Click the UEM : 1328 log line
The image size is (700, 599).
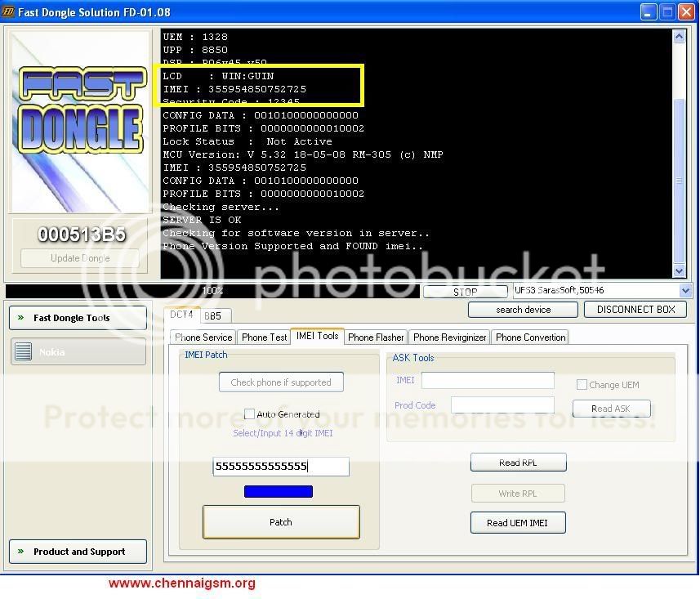click(195, 37)
